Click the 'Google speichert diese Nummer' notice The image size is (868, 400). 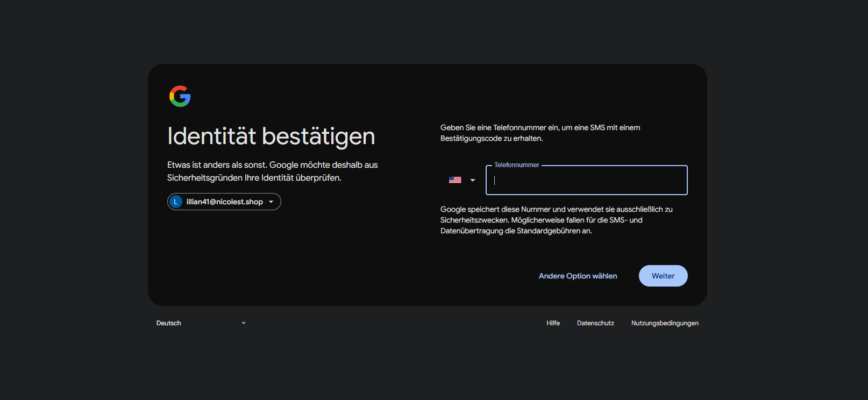(557, 220)
